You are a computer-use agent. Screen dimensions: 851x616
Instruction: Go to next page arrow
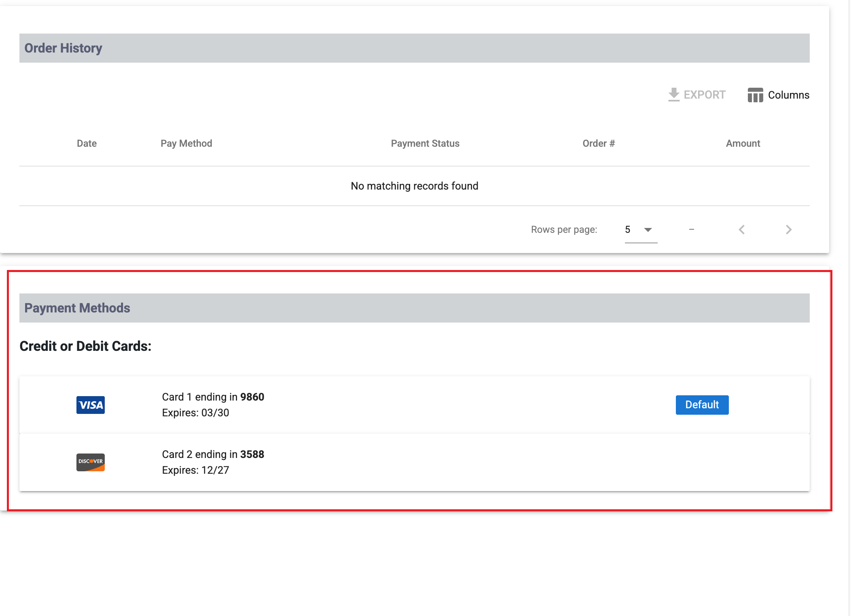point(788,230)
